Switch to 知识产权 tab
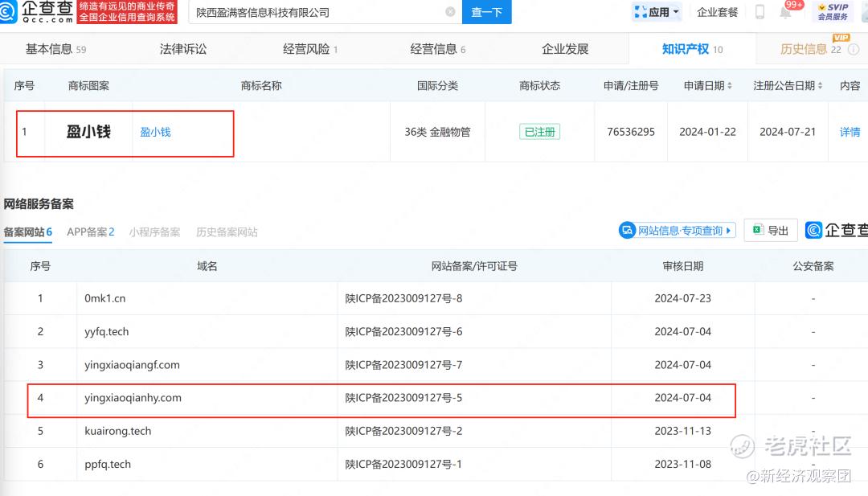 click(x=692, y=49)
